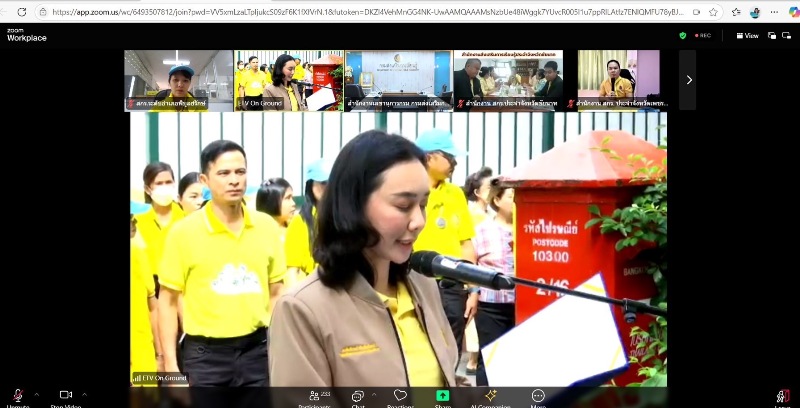Click the ETV On Ground name label on main video
Image resolution: width=800 pixels, height=408 pixels.
tap(160, 378)
